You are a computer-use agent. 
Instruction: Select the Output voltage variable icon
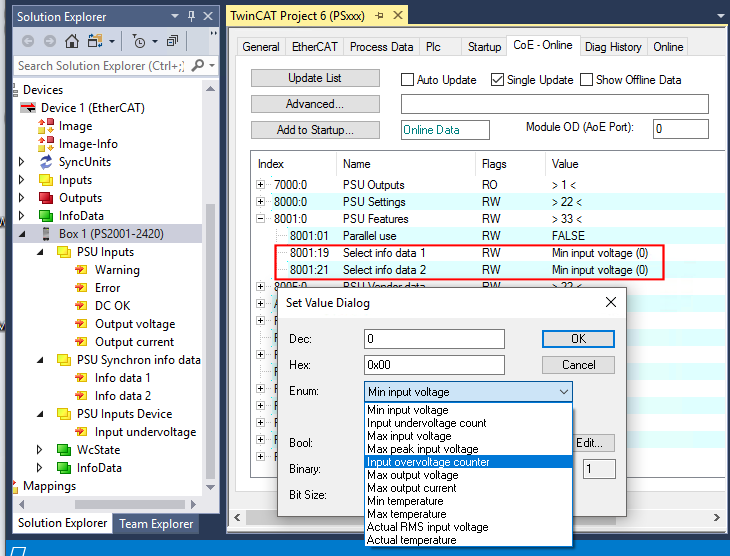click(x=81, y=324)
